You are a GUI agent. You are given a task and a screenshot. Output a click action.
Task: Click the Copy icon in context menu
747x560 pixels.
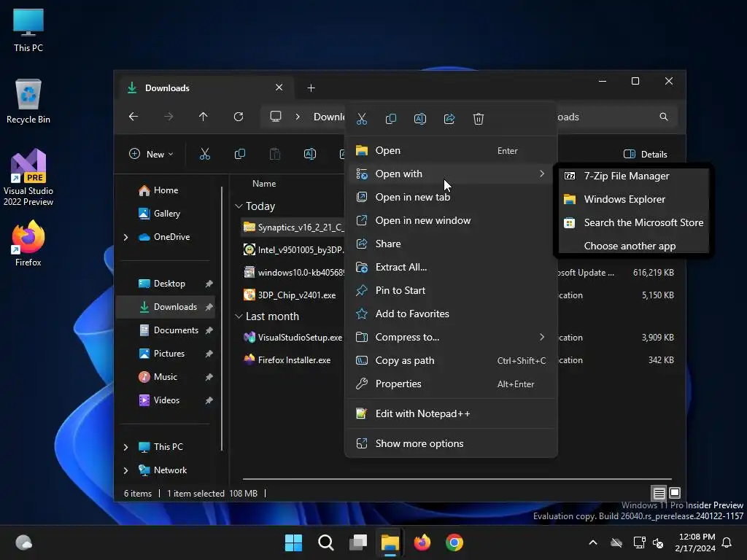[391, 119]
